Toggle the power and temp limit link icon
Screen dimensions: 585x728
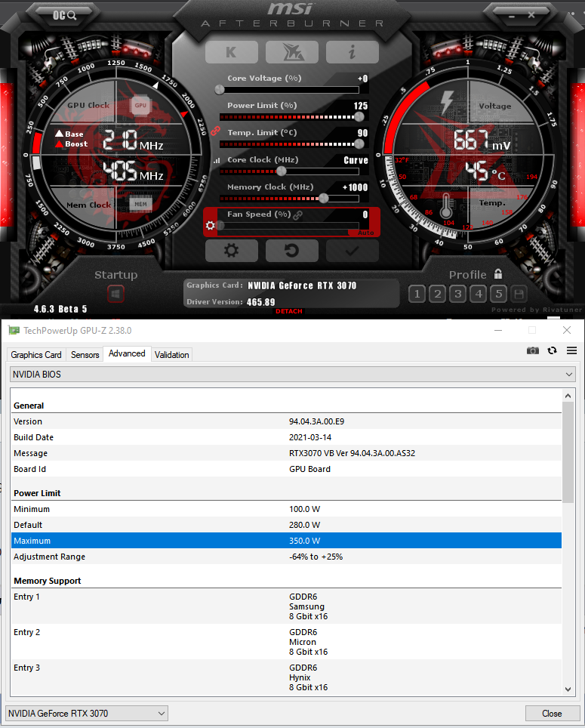click(215, 131)
